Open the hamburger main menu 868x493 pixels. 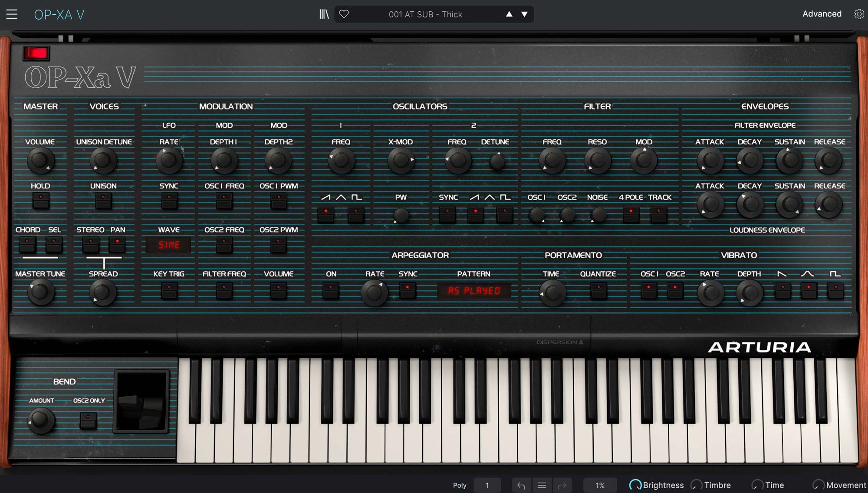click(x=12, y=14)
